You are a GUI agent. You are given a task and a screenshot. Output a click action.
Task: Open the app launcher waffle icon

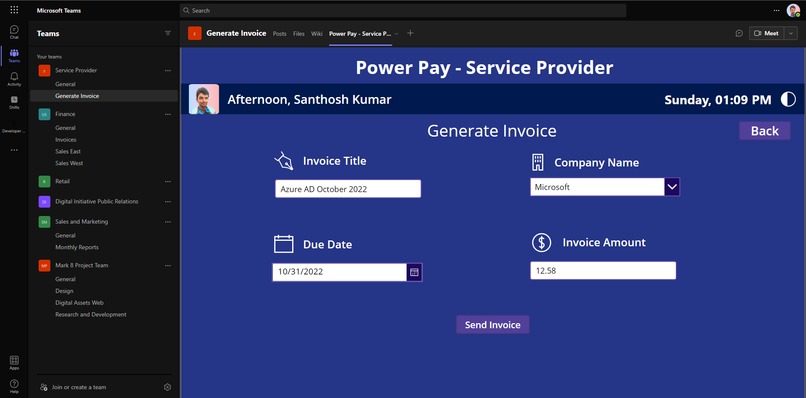pos(14,10)
